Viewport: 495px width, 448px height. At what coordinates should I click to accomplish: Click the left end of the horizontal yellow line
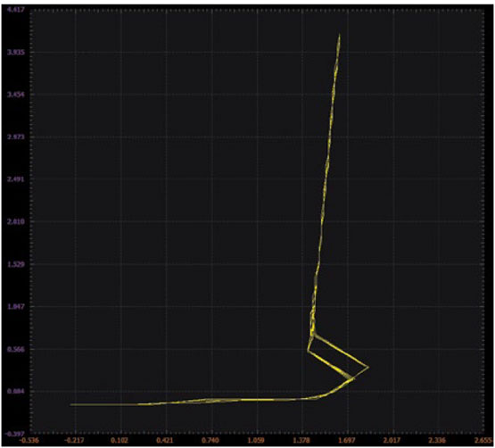(x=70, y=404)
